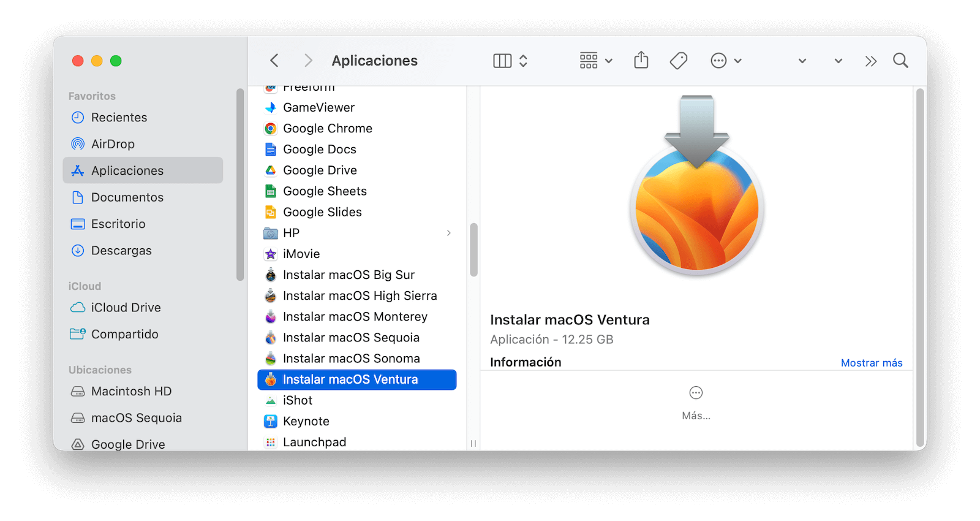The height and width of the screenshot is (521, 980).
Task: Click the Aplicaciones window title
Action: (x=375, y=61)
